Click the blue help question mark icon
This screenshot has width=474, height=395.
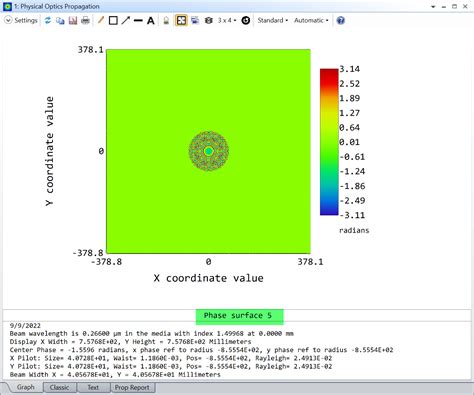[340, 21]
